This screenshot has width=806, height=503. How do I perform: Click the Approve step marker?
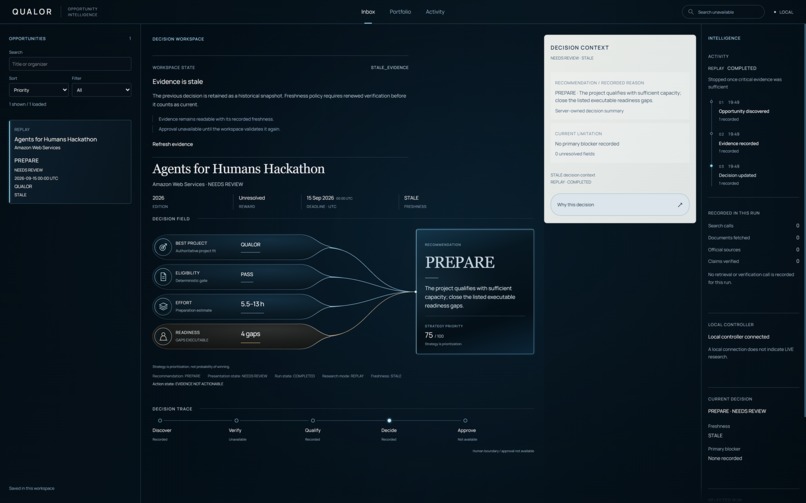click(x=465, y=420)
